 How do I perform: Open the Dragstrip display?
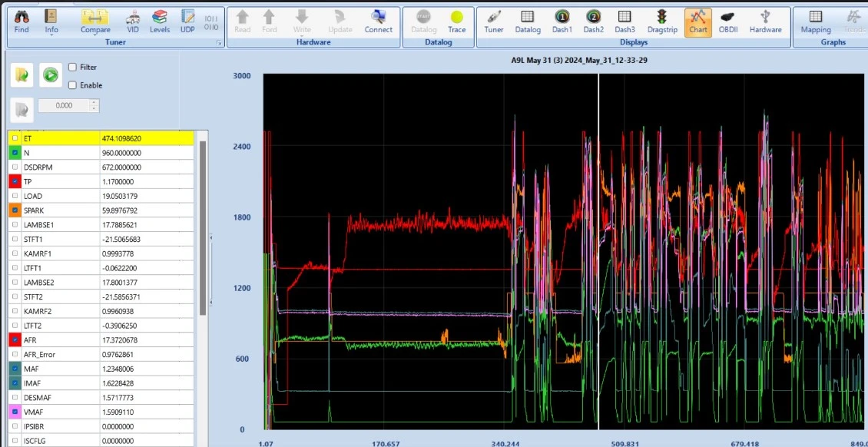point(662,21)
